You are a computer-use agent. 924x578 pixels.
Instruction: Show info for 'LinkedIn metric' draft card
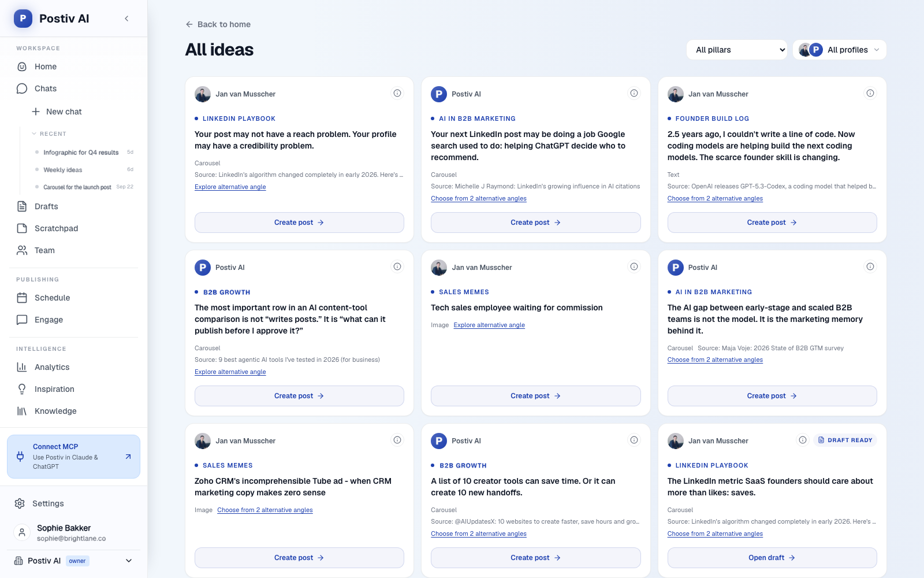pos(803,440)
